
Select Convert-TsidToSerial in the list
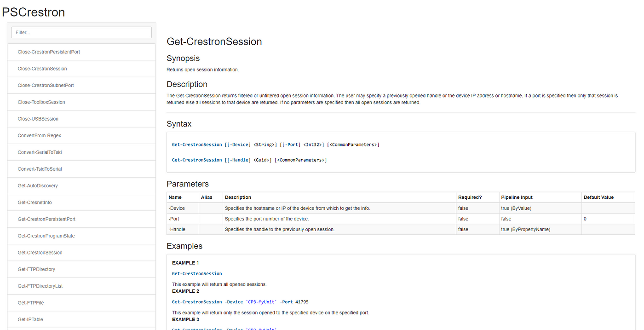81,169
